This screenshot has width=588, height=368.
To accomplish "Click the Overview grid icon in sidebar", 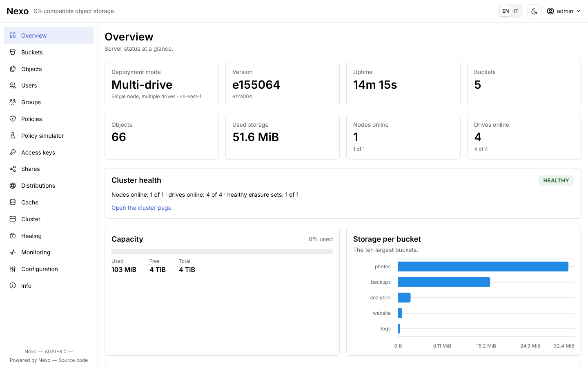I will click(13, 36).
